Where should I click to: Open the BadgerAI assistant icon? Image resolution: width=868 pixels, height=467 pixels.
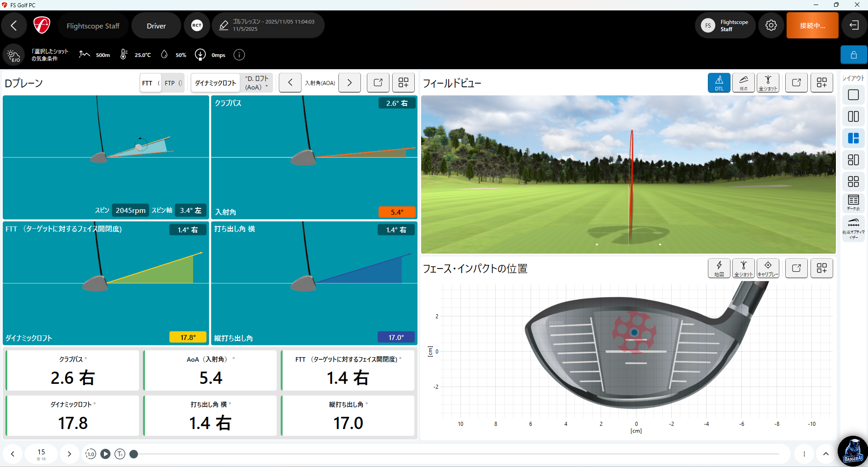(853, 451)
